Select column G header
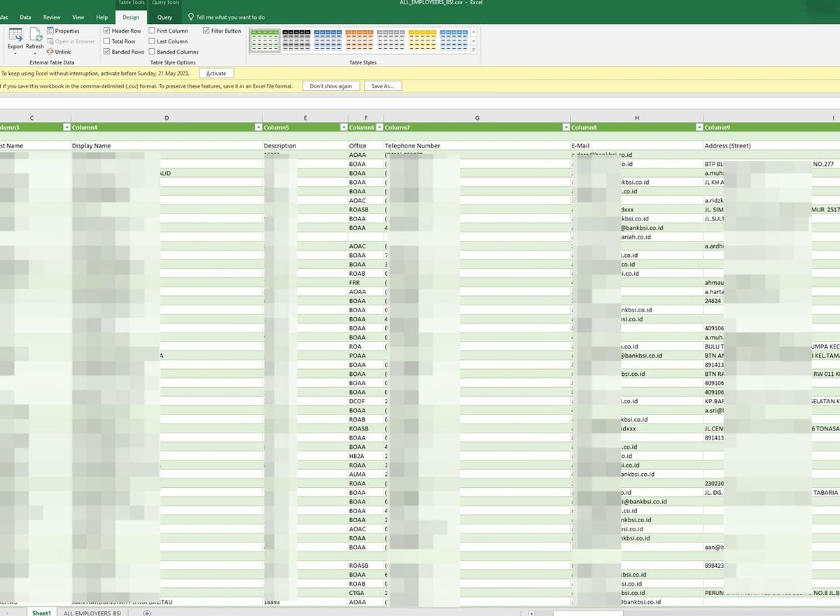The height and width of the screenshot is (616, 840). (477, 118)
